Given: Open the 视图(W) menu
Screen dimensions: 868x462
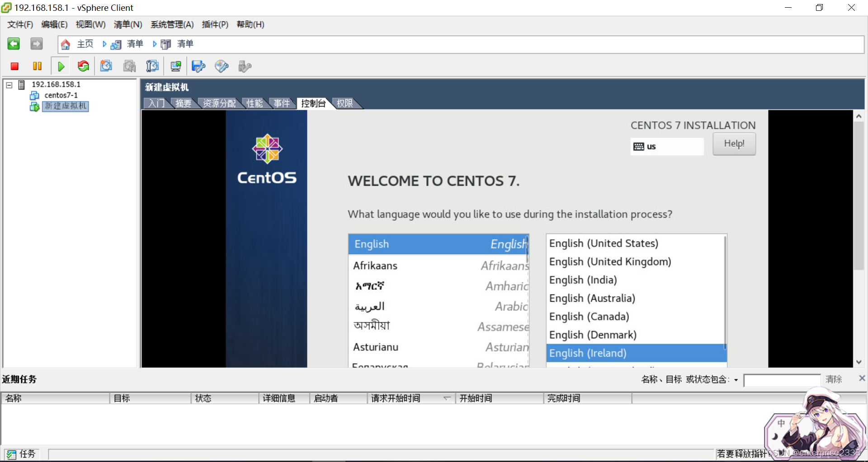Looking at the screenshot, I should point(90,24).
